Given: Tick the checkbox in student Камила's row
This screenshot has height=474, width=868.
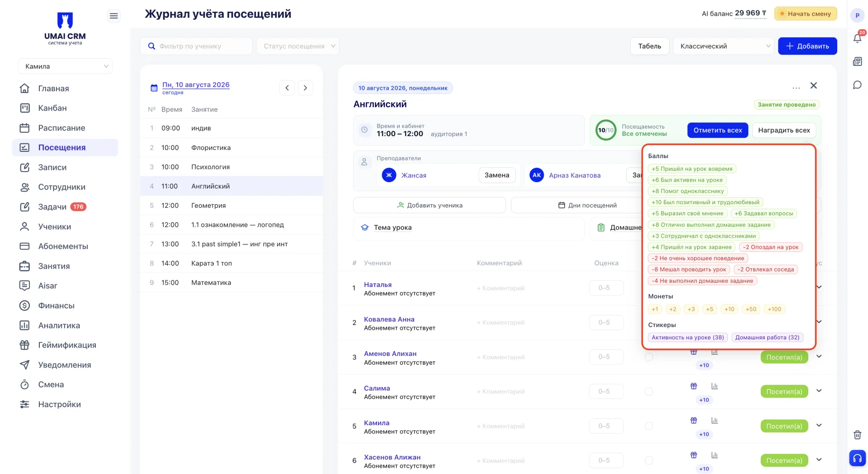Looking at the screenshot, I should [649, 426].
